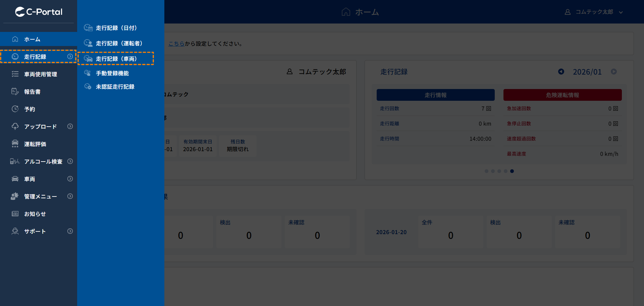Expand the 管理メニュー submenu arrow
This screenshot has width=644, height=306.
click(70, 196)
